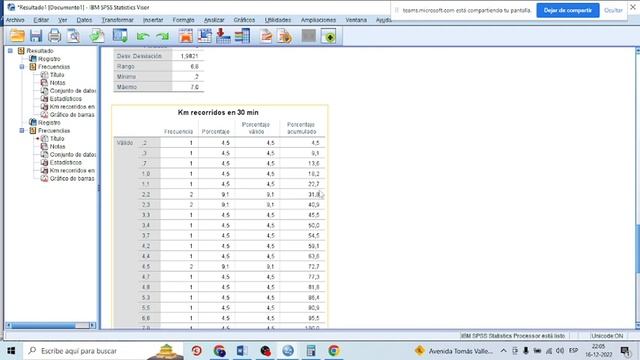640x360 pixels.
Task: Click the Porcentaje acumulado column header
Action: click(x=301, y=128)
